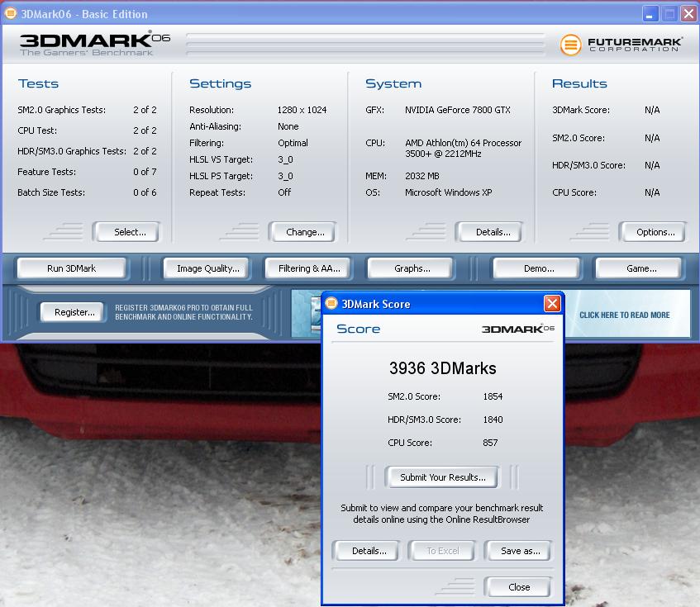Click Save as in Score dialog
This screenshot has width=700, height=607.
[x=518, y=551]
